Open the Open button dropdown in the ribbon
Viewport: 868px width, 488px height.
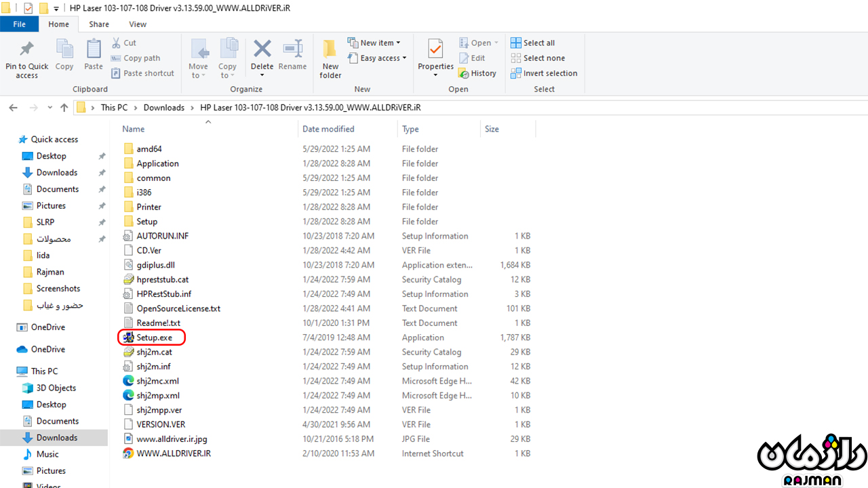pyautogui.click(x=496, y=43)
